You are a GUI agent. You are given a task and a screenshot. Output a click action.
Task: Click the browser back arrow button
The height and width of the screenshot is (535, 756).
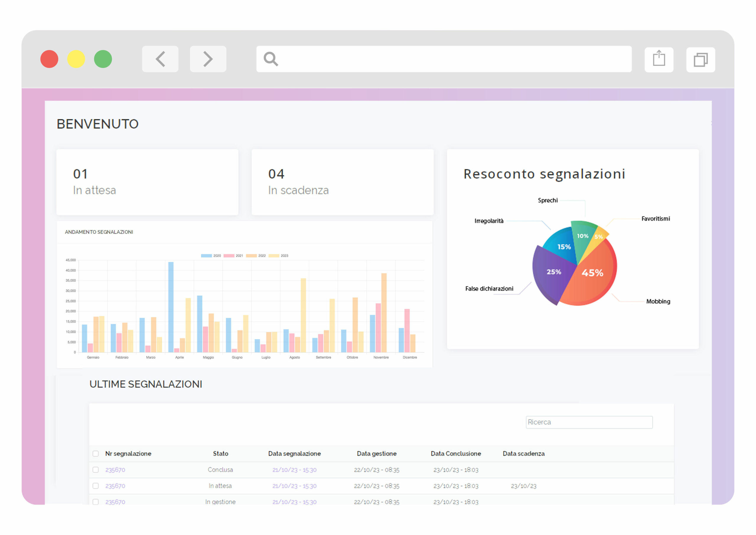160,59
